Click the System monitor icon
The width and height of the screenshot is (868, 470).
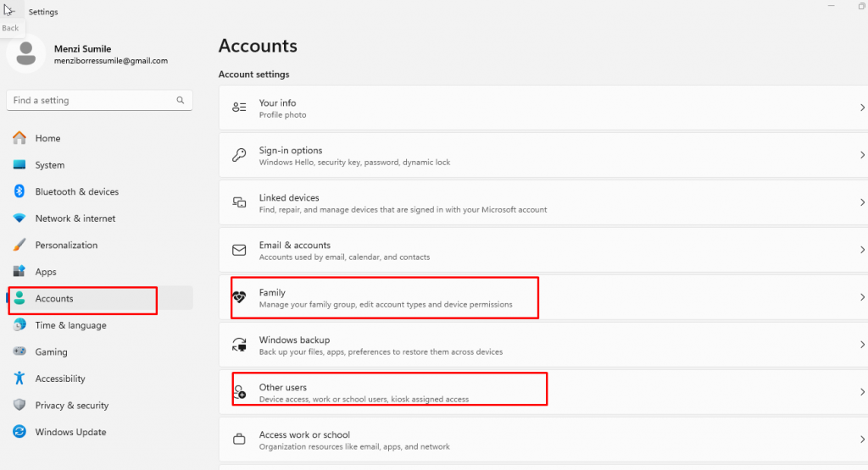point(19,165)
